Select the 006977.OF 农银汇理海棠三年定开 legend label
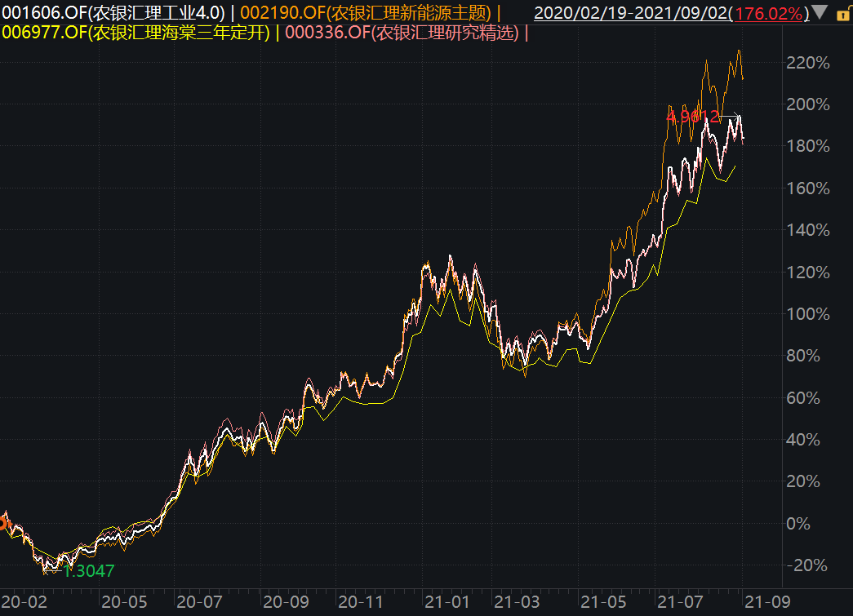The width and height of the screenshot is (853, 616). pos(136,33)
